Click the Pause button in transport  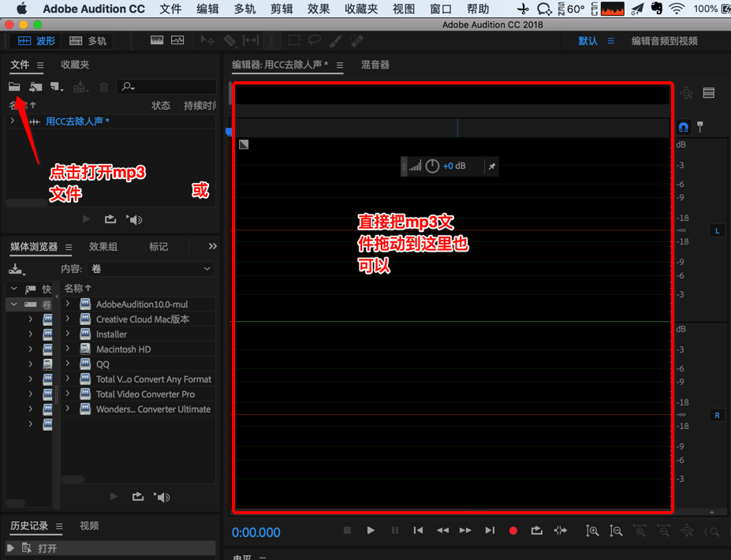(x=395, y=530)
